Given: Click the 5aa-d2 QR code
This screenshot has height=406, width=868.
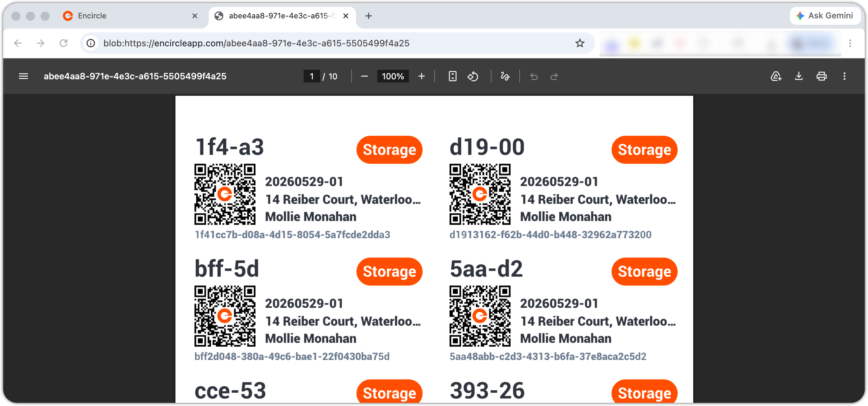Looking at the screenshot, I should (480, 316).
